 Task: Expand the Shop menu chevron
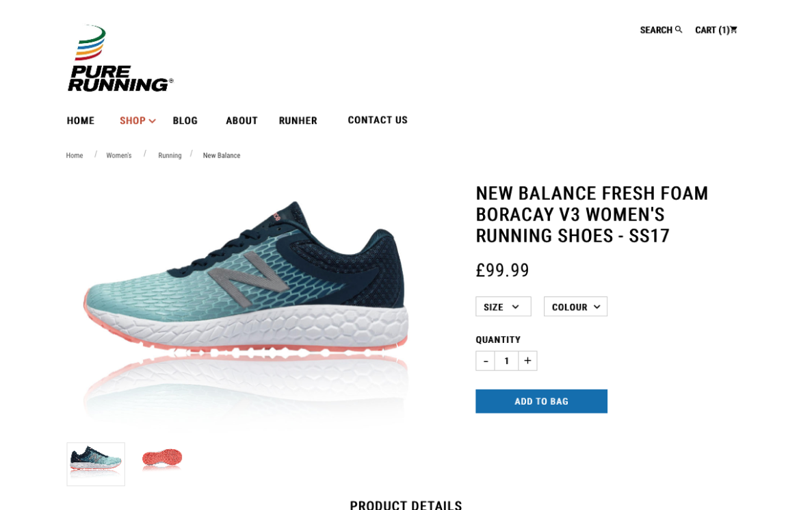(x=153, y=120)
